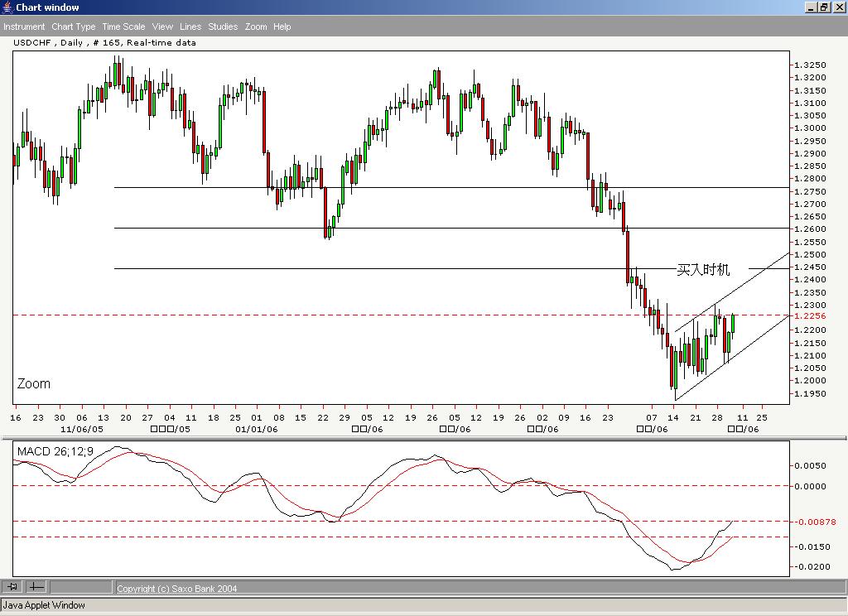
Task: Restore the Chart window size
Action: tap(824, 7)
